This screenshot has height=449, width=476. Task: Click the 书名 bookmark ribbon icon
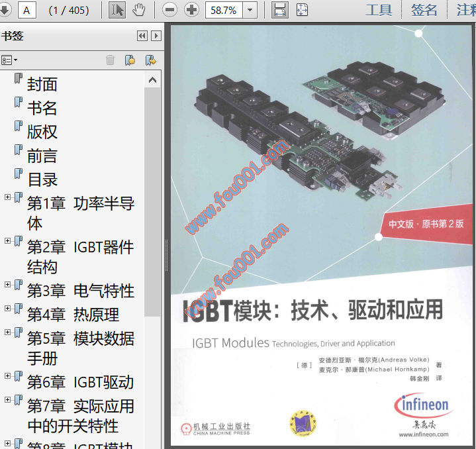pos(19,102)
